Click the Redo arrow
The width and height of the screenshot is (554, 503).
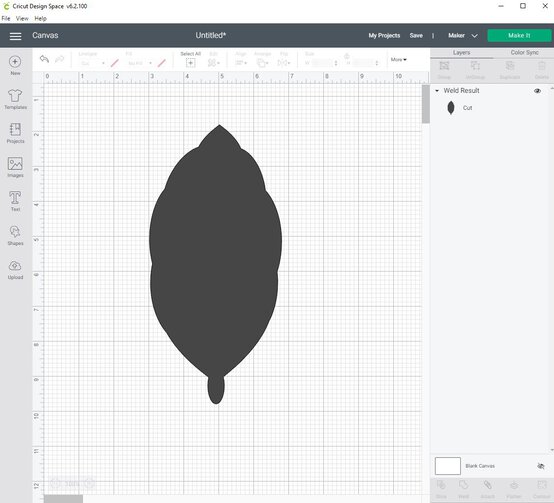click(x=60, y=59)
